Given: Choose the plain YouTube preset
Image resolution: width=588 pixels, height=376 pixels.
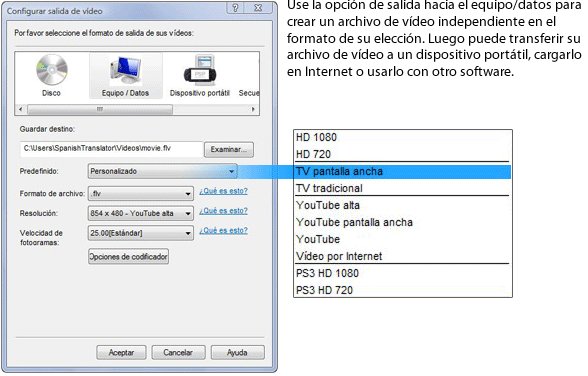Looking at the screenshot, I should coord(402,239).
